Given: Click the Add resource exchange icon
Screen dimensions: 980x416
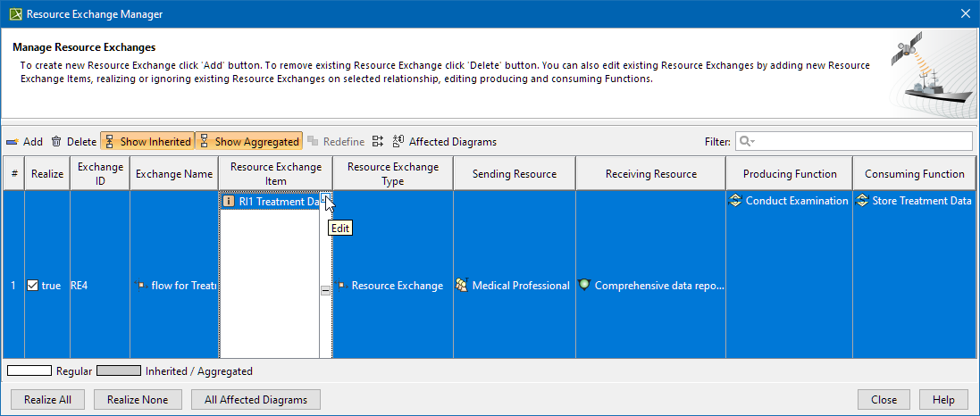Looking at the screenshot, I should tap(13, 142).
